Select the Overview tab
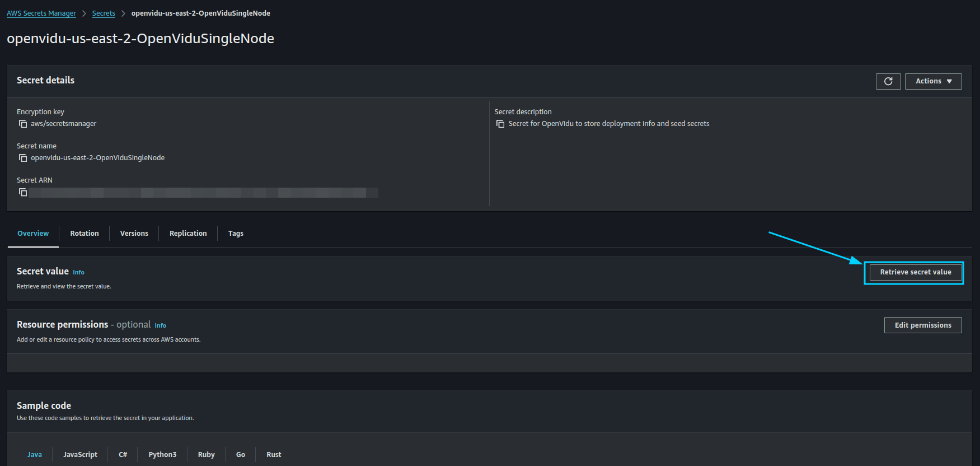This screenshot has width=980, height=466. pyautogui.click(x=33, y=234)
